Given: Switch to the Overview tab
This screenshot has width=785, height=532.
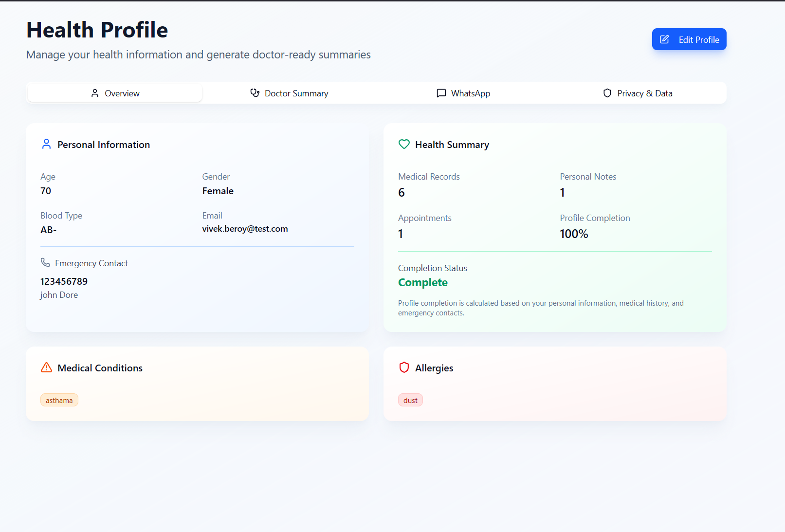Looking at the screenshot, I should [115, 93].
